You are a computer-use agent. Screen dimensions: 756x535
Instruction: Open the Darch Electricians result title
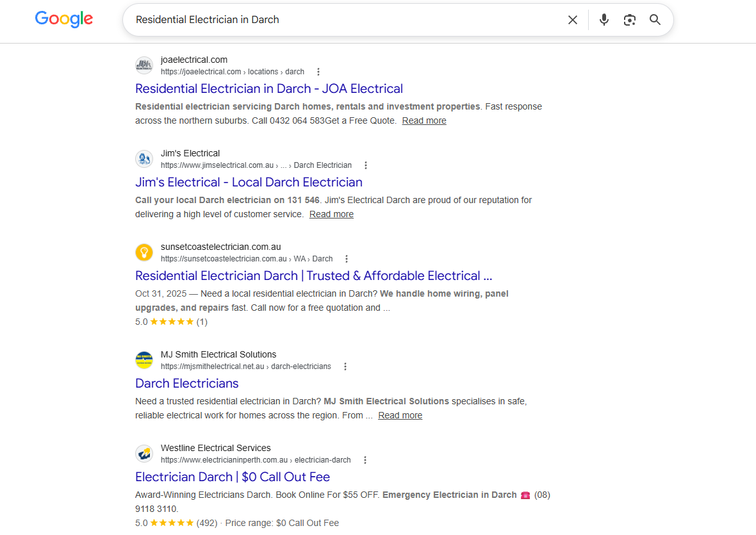187,384
